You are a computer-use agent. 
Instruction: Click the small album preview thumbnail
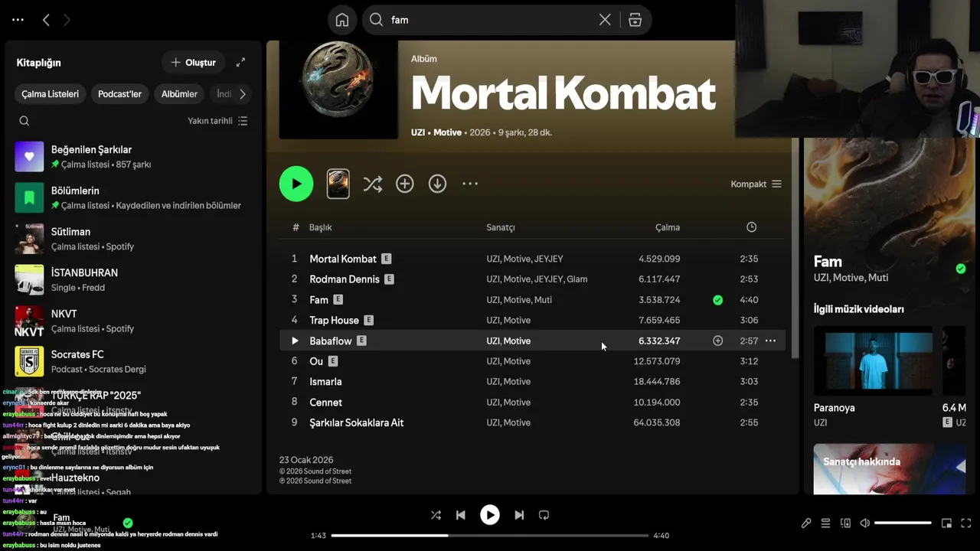338,184
